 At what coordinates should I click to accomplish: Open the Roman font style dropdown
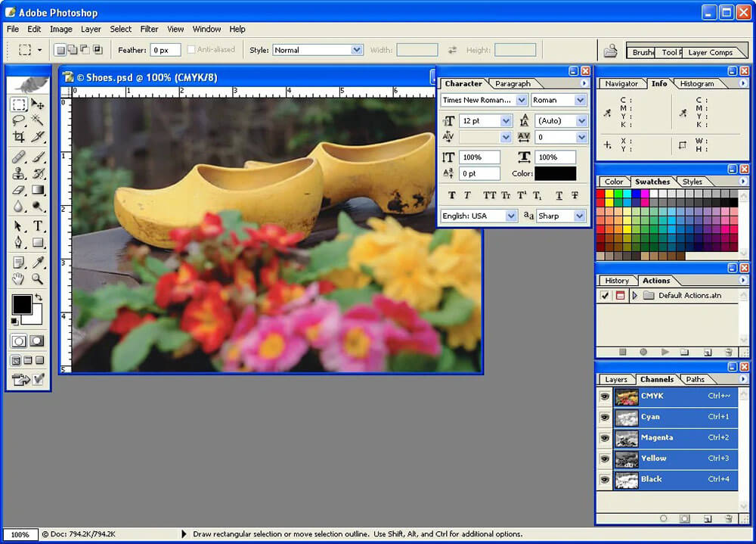coord(581,100)
